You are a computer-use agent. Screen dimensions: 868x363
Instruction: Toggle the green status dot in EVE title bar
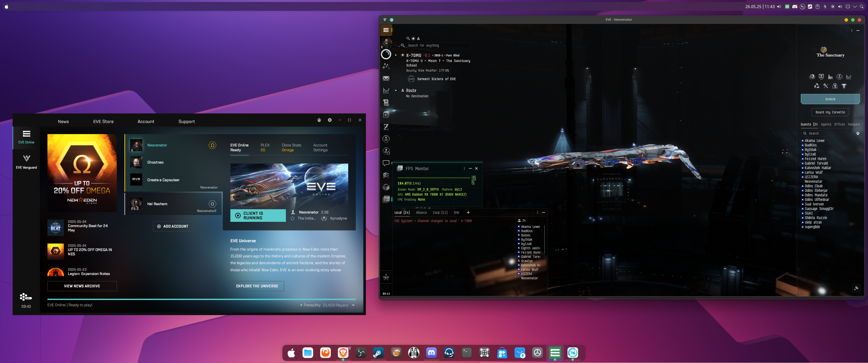392,20
